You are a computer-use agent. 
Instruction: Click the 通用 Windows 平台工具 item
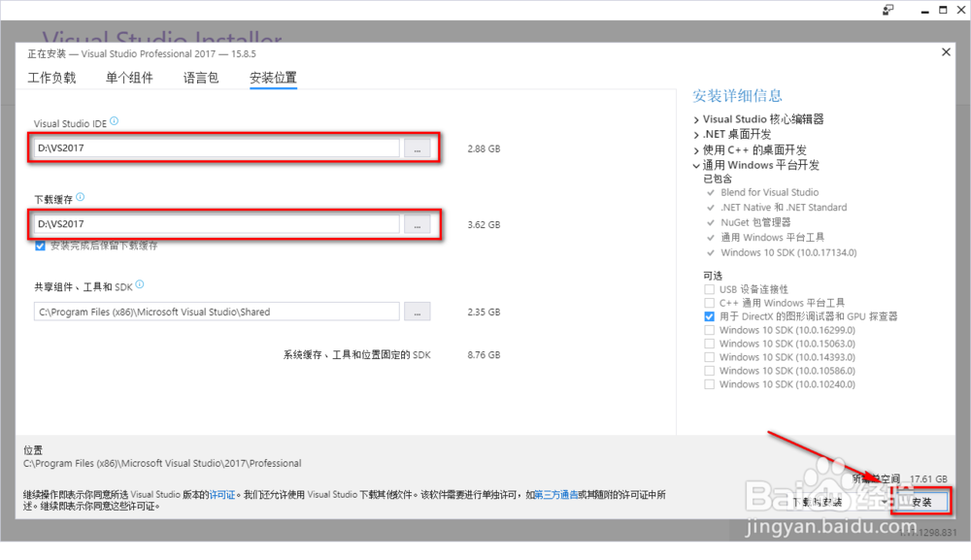pyautogui.click(x=772, y=238)
